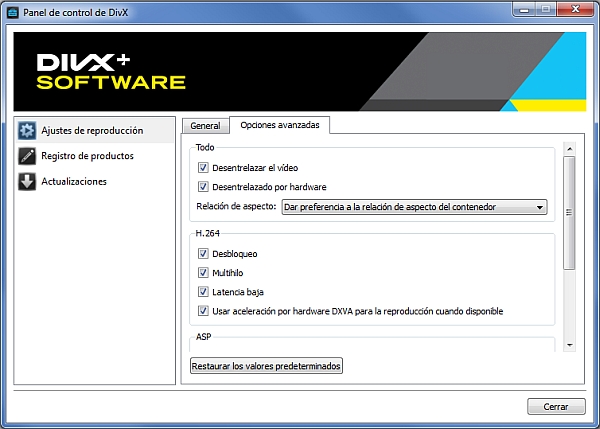Viewport: 600px width, 429px height.
Task: Click the DivX+ Software banner logo
Action: (111, 72)
